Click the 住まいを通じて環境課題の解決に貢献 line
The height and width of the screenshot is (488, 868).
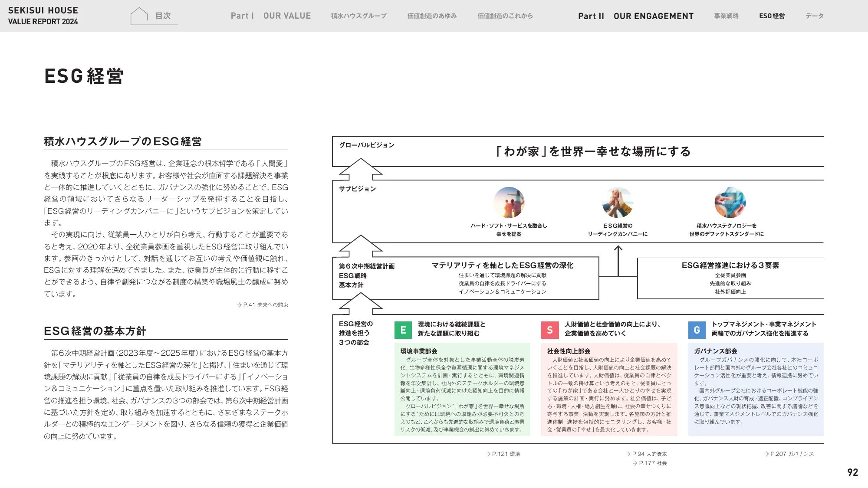pos(503,275)
